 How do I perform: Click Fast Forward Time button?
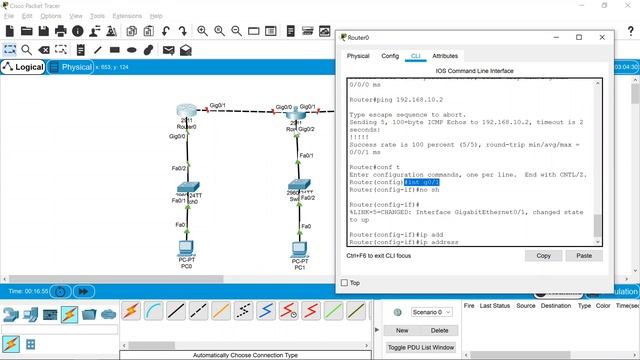(83, 291)
